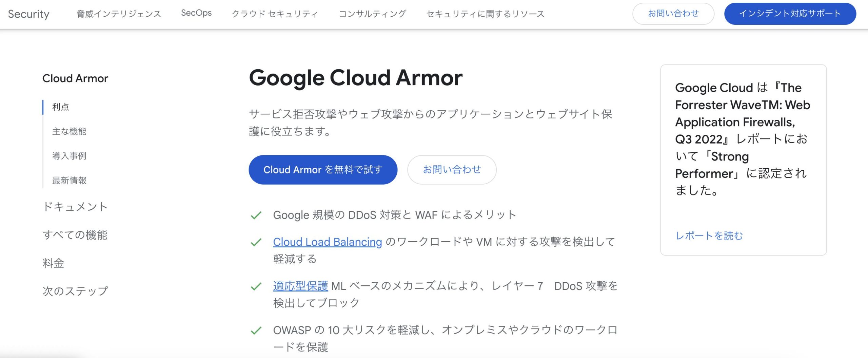The image size is (868, 358).
Task: Click インシデント対応サポート button
Action: coord(790,14)
